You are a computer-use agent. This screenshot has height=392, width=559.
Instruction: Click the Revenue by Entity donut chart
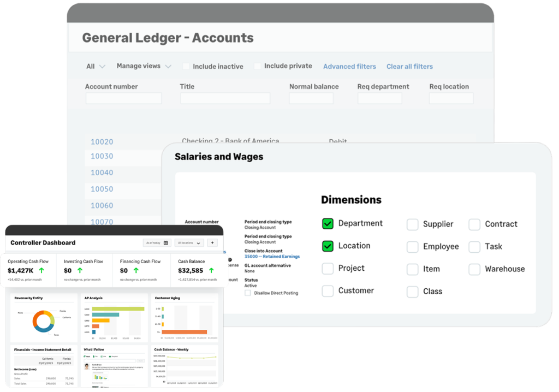tap(44, 322)
